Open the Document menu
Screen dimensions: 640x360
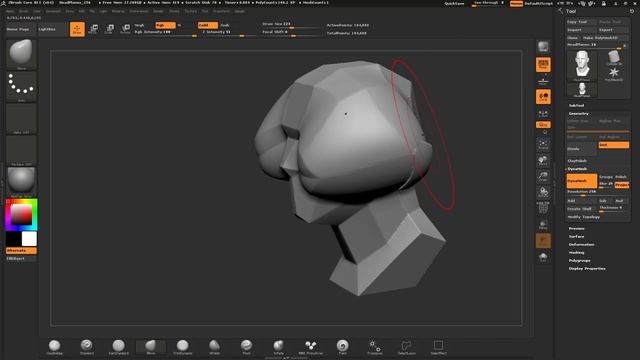[x=53, y=11]
